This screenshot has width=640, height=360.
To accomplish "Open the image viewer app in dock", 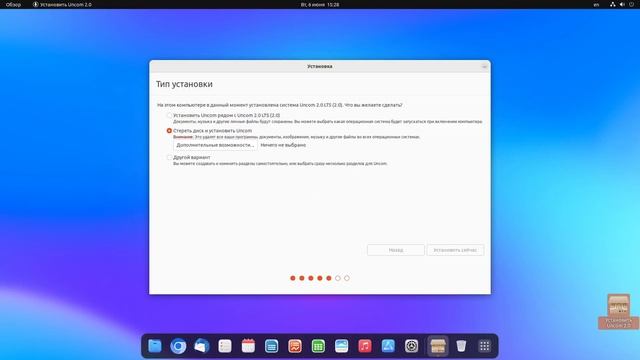I will tap(341, 346).
